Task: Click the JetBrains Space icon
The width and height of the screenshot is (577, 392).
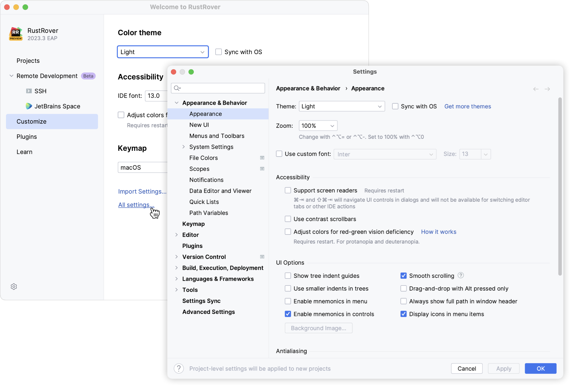Action: pos(29,106)
